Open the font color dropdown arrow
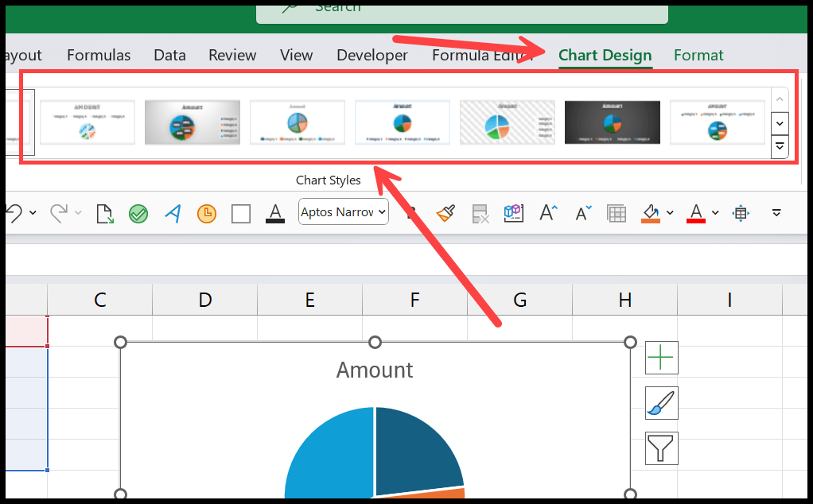 click(715, 213)
